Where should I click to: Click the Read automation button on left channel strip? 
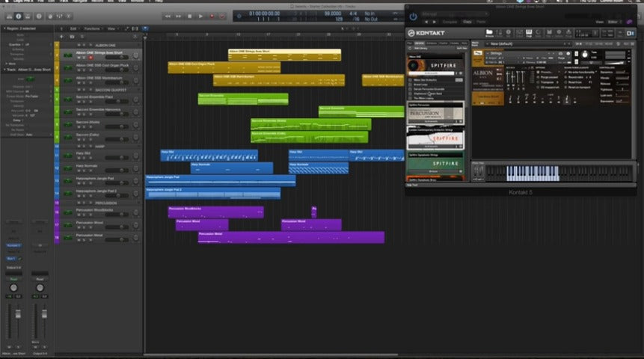(13, 278)
